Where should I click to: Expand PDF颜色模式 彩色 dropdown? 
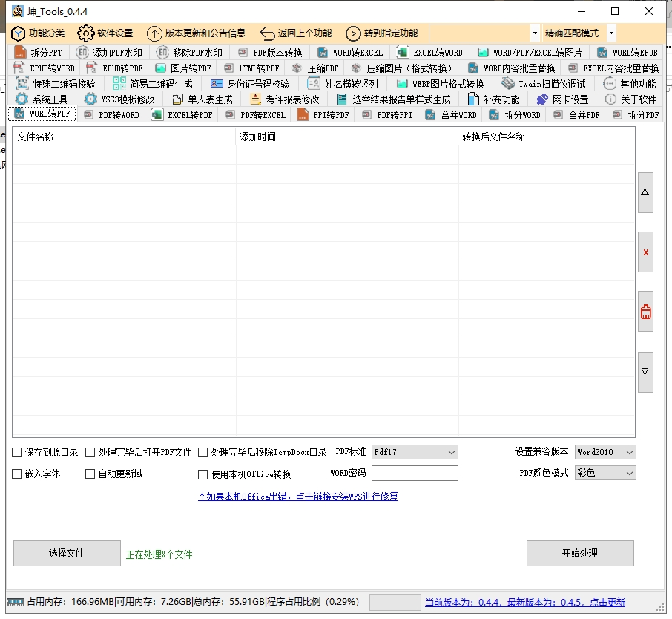point(605,473)
